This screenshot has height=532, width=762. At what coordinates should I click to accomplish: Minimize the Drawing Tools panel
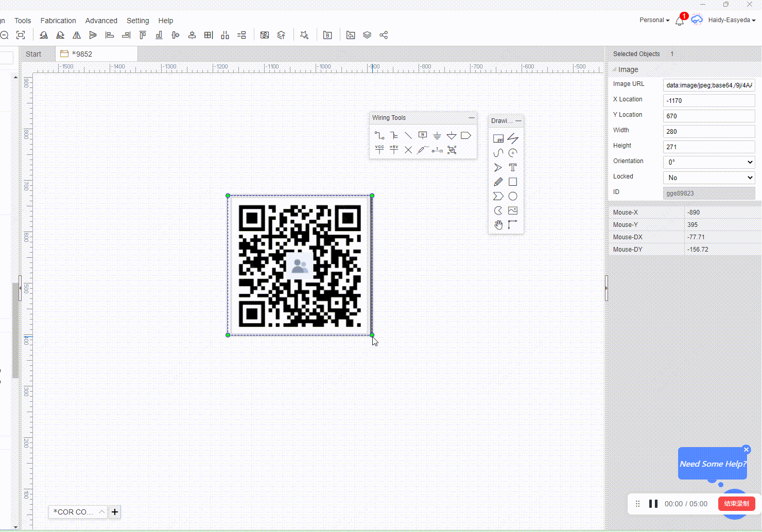click(x=518, y=121)
